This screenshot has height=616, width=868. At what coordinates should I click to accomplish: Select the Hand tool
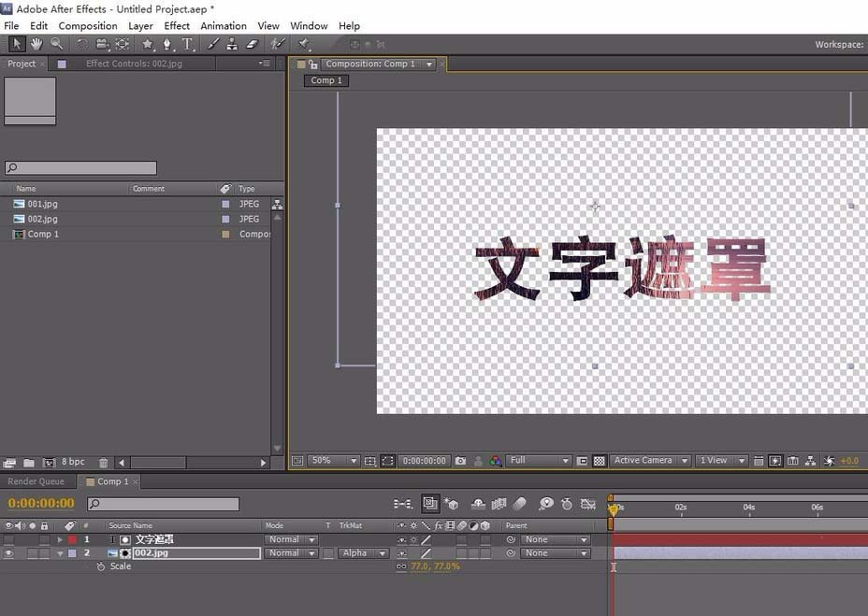click(x=36, y=43)
